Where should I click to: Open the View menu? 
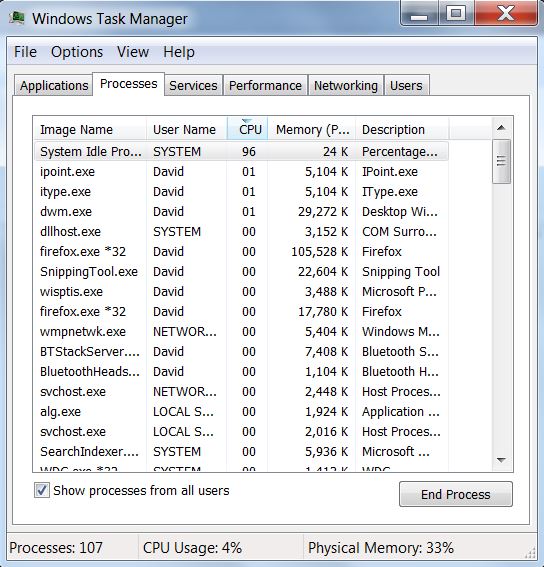coord(133,52)
